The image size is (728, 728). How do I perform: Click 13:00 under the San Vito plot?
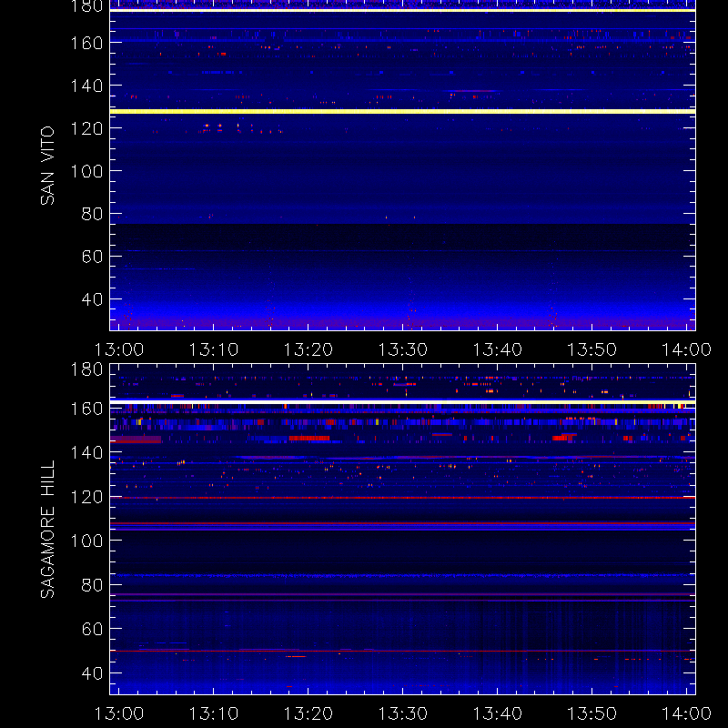coord(119,349)
